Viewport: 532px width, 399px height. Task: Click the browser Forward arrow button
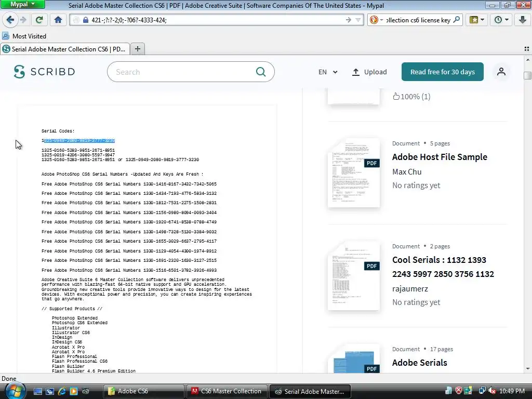point(23,20)
